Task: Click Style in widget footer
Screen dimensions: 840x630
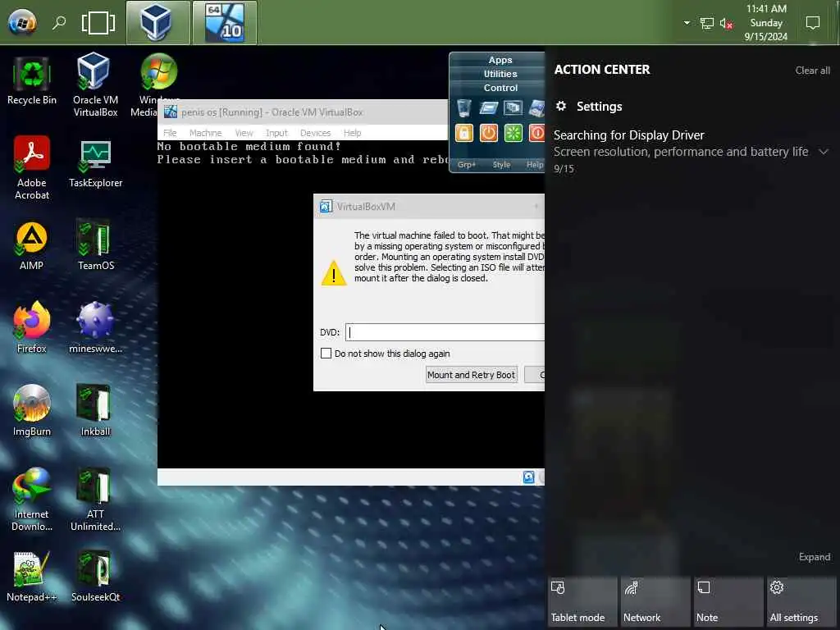Action: click(501, 164)
